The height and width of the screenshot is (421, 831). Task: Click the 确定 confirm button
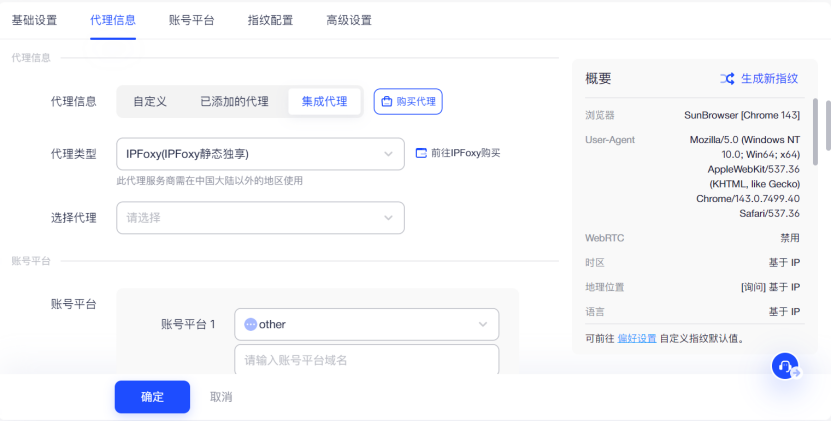pos(152,397)
